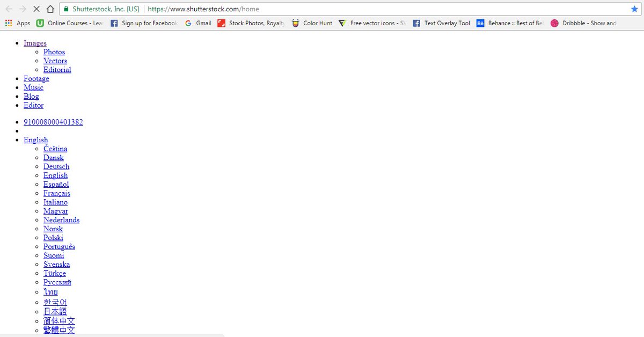Open Color Hunt bookmark
This screenshot has height=337, width=644.
click(312, 23)
